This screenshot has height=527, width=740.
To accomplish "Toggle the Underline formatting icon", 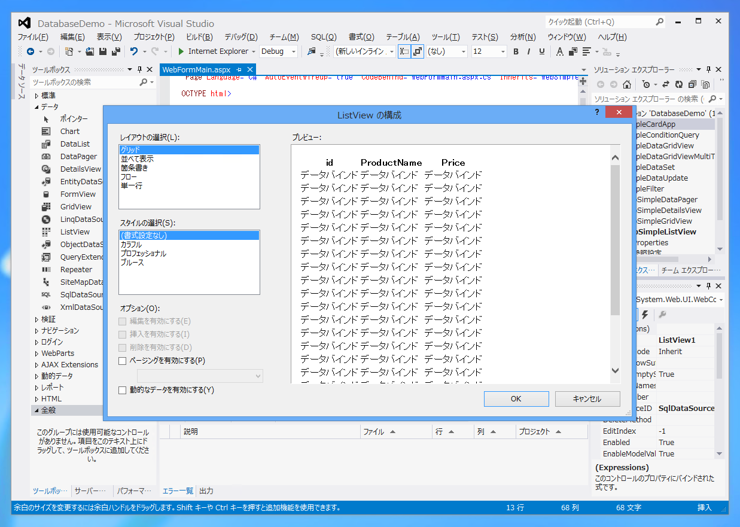I will [542, 51].
